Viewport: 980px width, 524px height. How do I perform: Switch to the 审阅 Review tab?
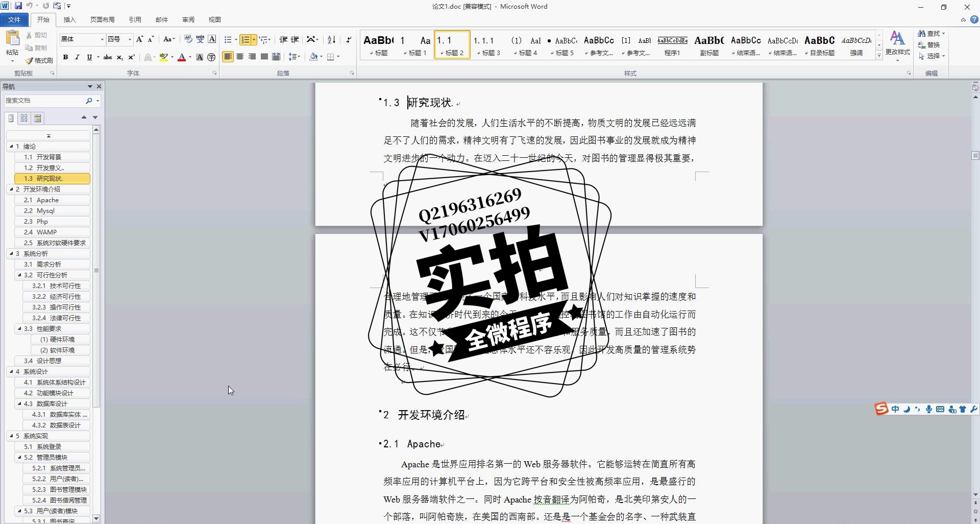coord(188,20)
